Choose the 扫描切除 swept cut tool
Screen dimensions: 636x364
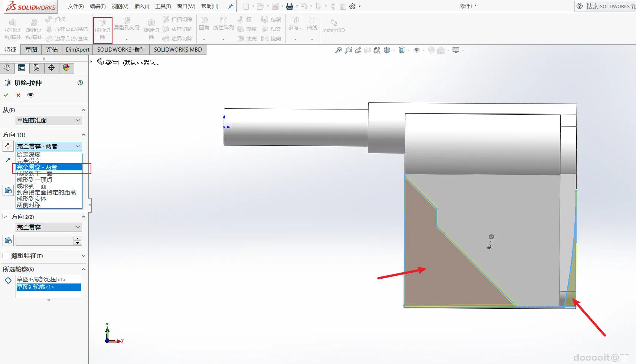point(177,19)
